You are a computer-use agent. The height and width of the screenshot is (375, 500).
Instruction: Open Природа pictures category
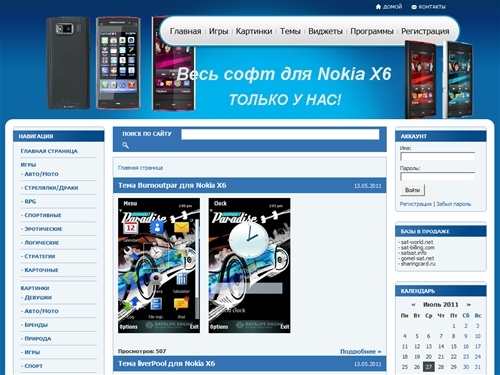38,338
